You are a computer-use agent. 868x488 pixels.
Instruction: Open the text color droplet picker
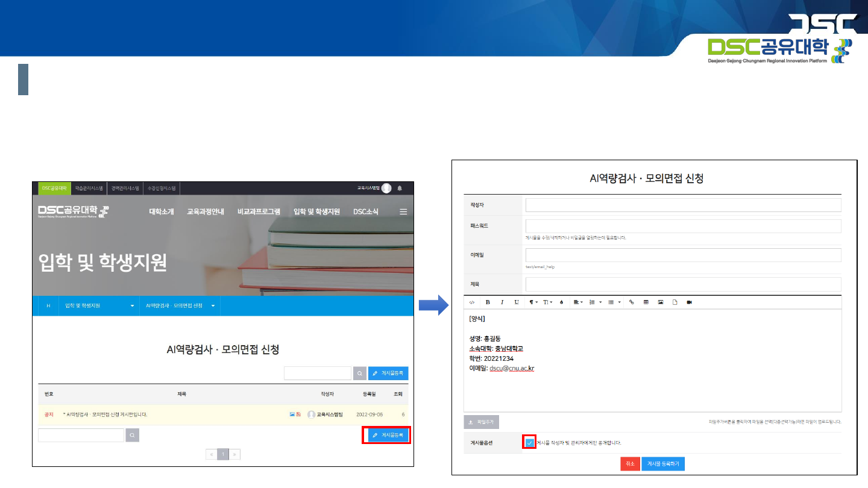pos(561,302)
